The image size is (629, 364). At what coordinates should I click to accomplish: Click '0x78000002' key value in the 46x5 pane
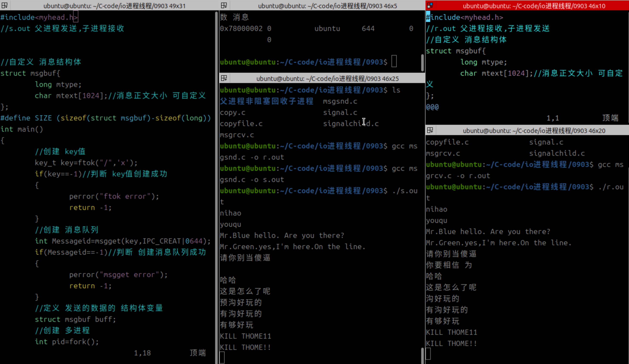[x=241, y=28]
